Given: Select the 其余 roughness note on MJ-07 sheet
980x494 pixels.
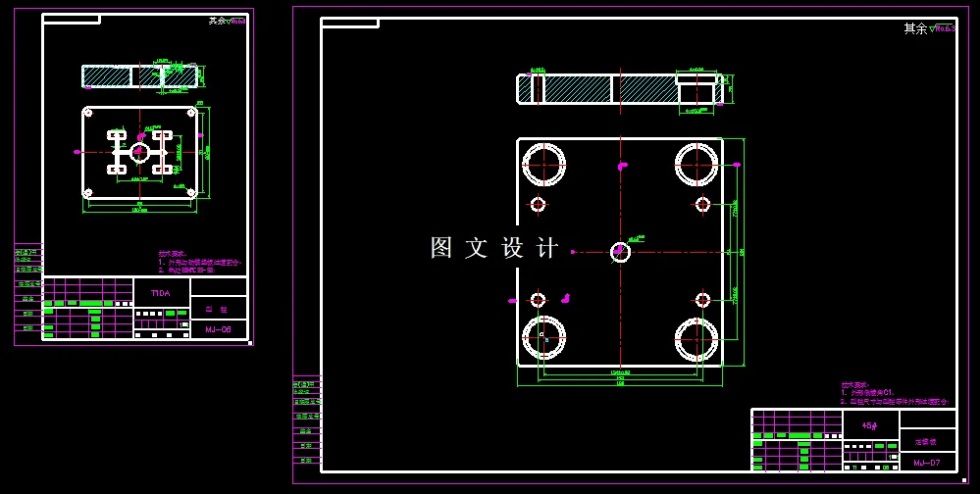Looking at the screenshot, I should click(x=929, y=28).
